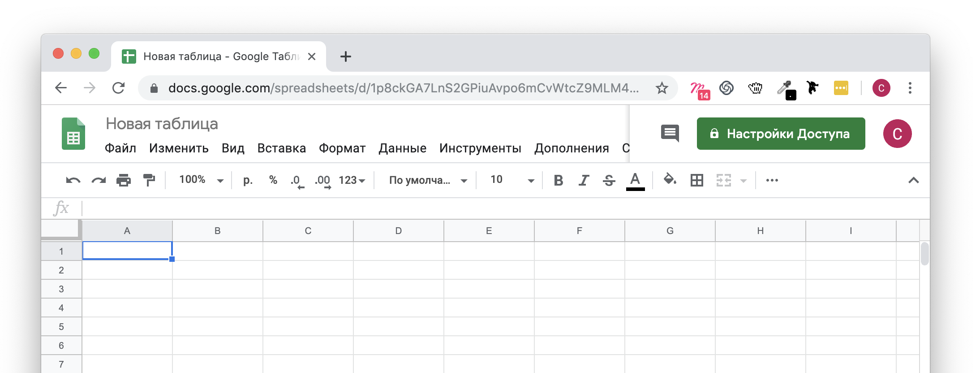
Task: Toggle italic formatting
Action: coord(583,180)
